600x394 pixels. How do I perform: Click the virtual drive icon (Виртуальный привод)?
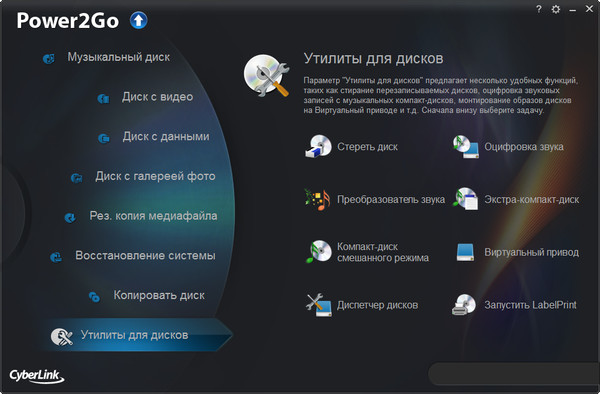pyautogui.click(x=465, y=252)
